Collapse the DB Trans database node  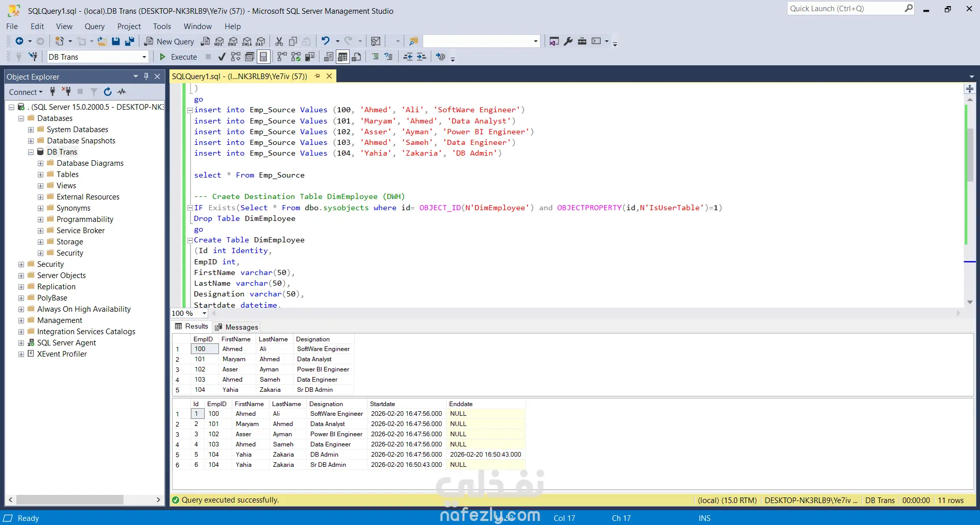(31, 152)
